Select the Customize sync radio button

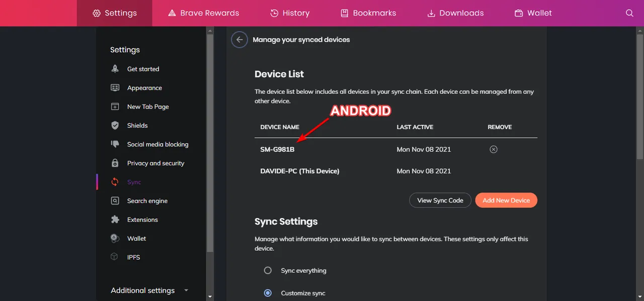pyautogui.click(x=268, y=293)
